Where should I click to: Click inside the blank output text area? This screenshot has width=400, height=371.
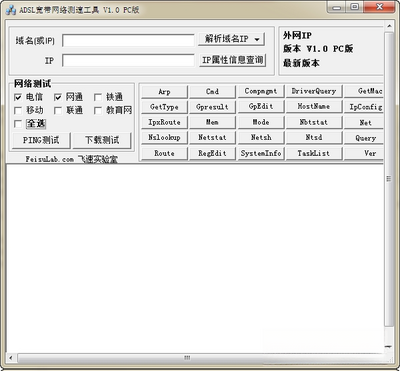(x=195, y=258)
